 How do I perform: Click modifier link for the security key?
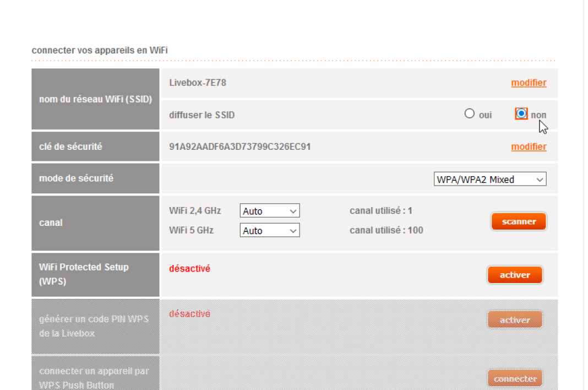coord(529,147)
